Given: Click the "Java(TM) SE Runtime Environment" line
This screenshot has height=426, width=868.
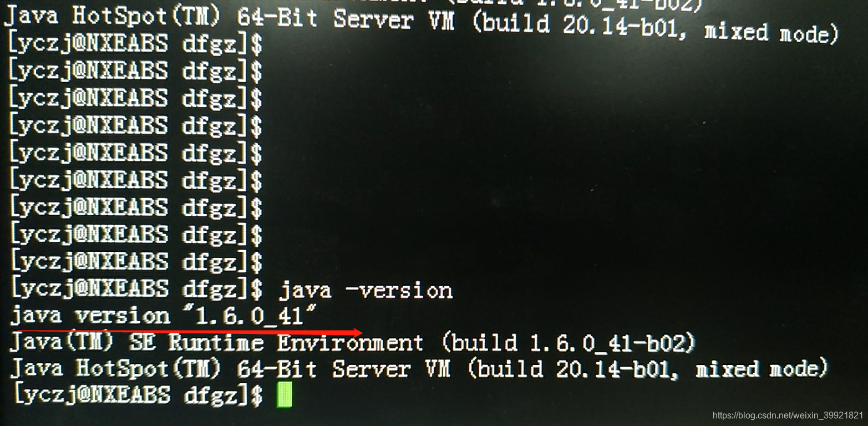Looking at the screenshot, I should pyautogui.click(x=353, y=343).
